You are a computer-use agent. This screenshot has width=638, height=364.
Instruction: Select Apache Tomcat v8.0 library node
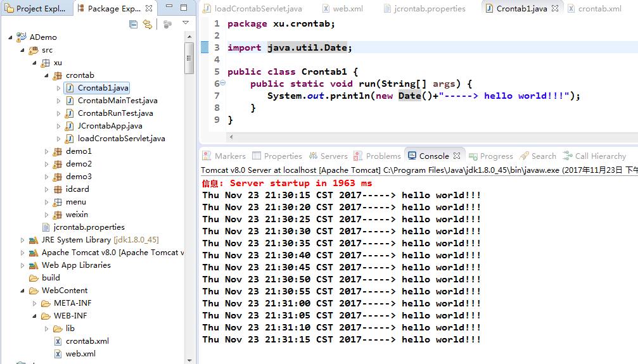point(113,253)
